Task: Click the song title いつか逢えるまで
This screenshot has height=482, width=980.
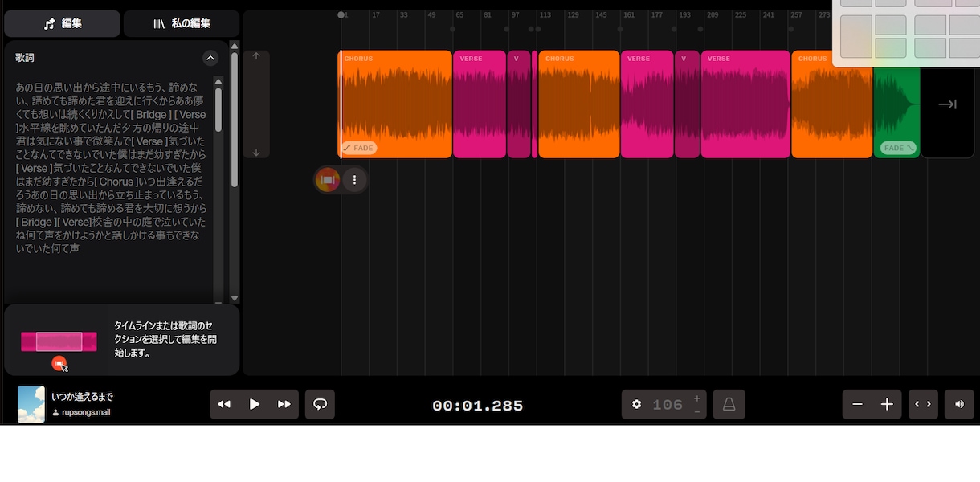Action: click(82, 397)
